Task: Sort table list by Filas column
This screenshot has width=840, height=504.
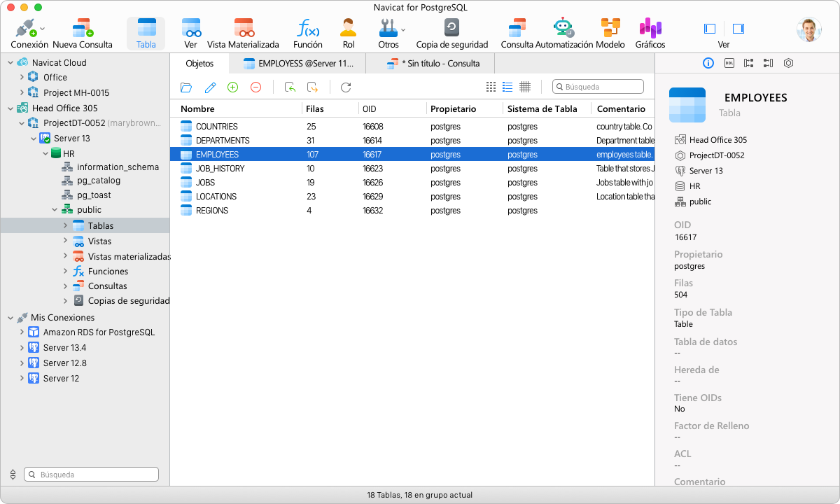Action: click(x=315, y=108)
